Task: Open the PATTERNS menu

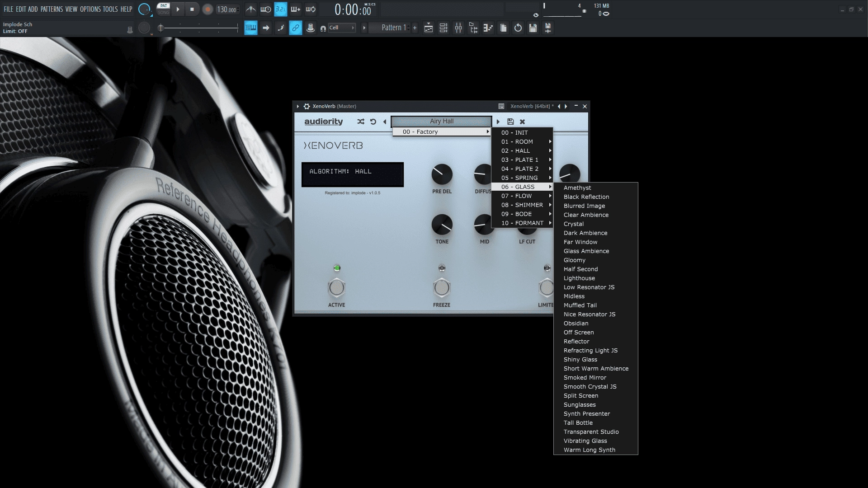Action: click(x=52, y=9)
